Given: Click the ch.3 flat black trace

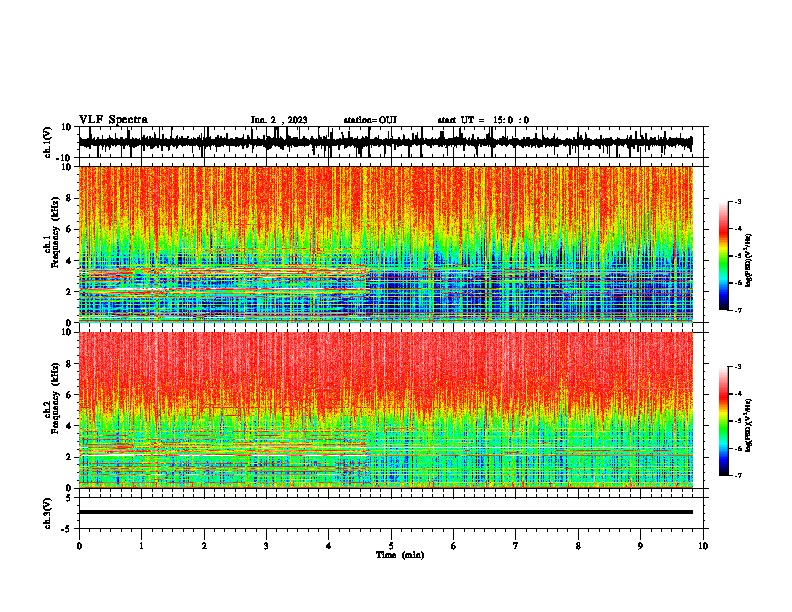Looking at the screenshot, I should pyautogui.click(x=385, y=512).
